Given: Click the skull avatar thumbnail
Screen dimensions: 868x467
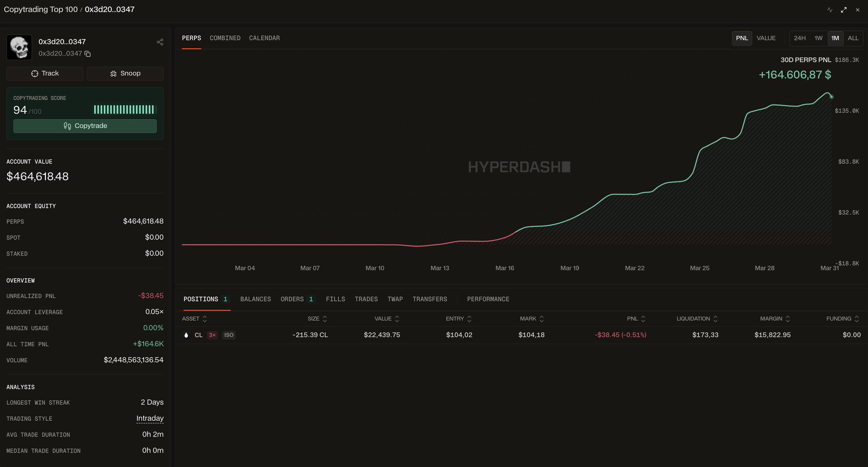Looking at the screenshot, I should coord(19,48).
